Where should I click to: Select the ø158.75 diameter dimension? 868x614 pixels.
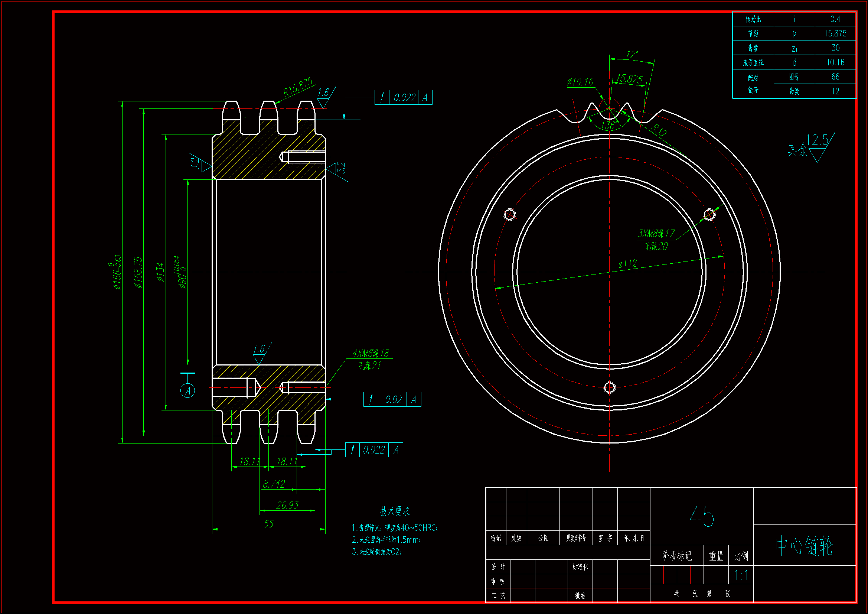(139, 272)
